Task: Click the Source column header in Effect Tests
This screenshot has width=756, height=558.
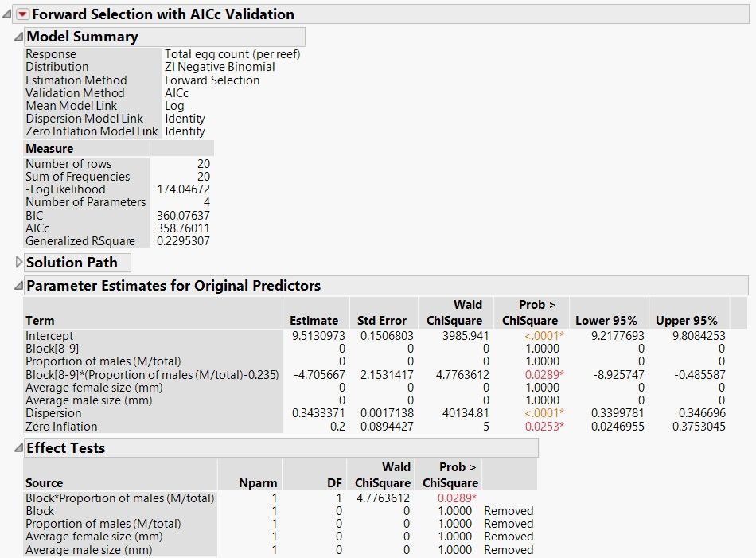Action: pyautogui.click(x=44, y=482)
